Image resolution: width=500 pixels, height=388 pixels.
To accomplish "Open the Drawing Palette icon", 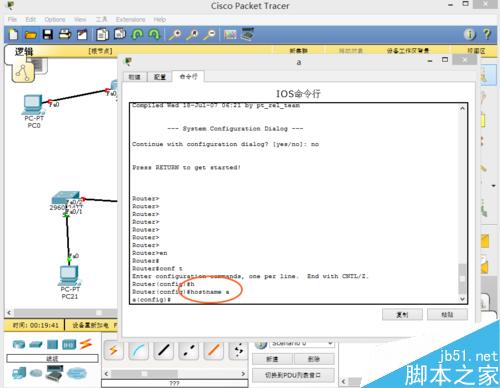I will (230, 34).
